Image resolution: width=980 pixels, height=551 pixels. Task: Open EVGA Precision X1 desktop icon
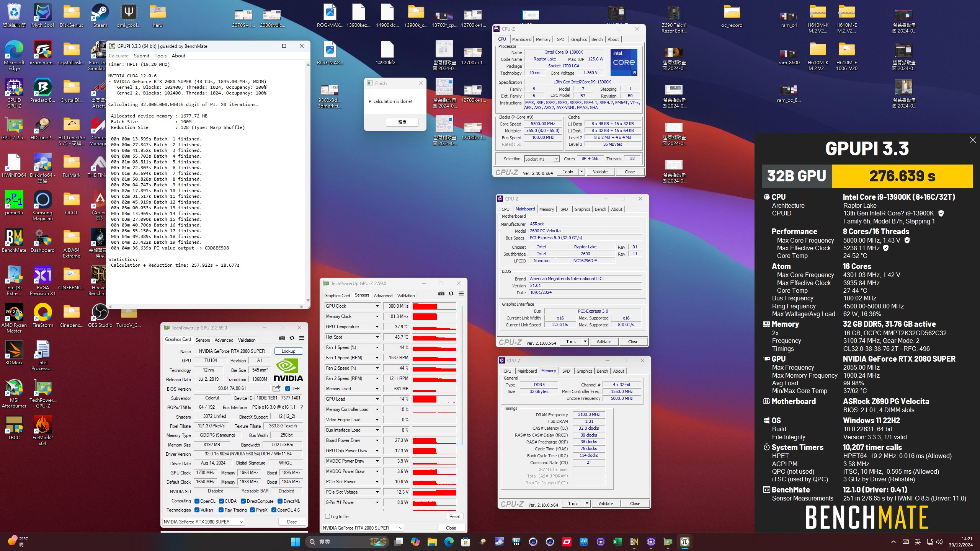coord(42,280)
